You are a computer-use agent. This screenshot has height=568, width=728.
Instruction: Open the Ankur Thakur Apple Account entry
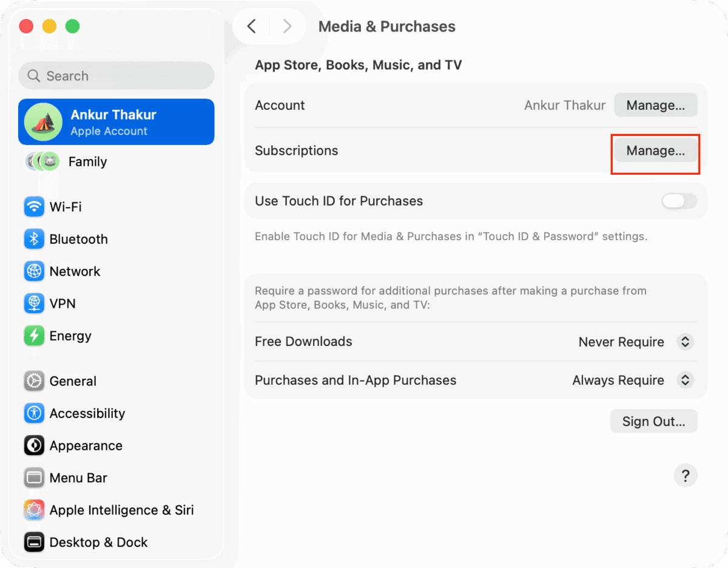pyautogui.click(x=115, y=121)
